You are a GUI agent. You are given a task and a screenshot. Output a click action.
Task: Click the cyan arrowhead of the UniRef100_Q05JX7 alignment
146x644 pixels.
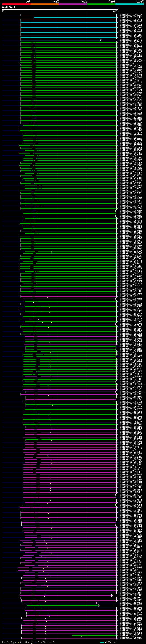click(x=117, y=15)
